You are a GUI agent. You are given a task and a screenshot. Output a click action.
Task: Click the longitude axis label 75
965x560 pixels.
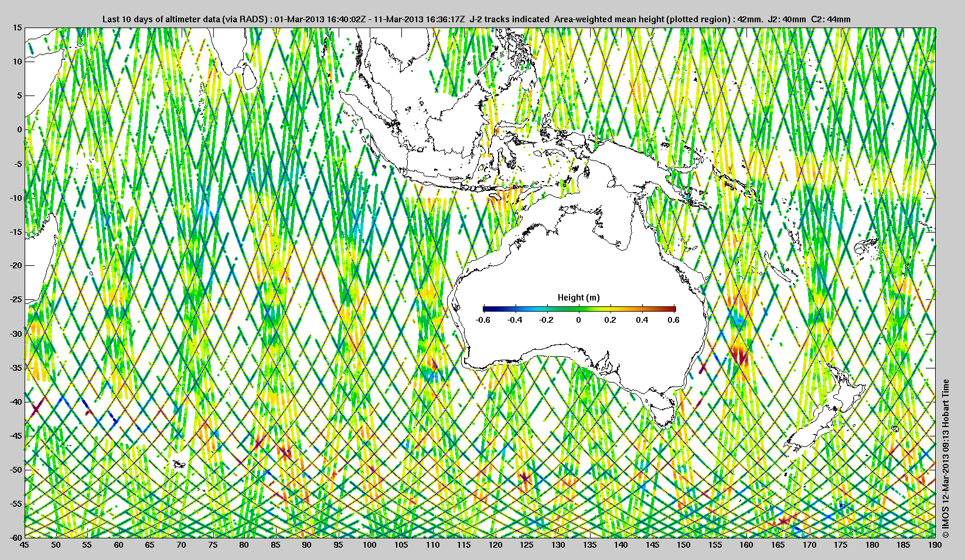pos(213,545)
